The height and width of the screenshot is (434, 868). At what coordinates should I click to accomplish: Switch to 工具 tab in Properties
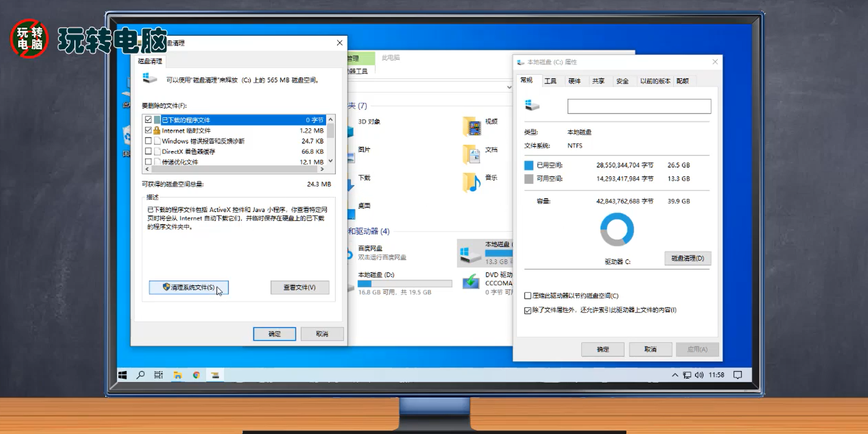pyautogui.click(x=551, y=81)
